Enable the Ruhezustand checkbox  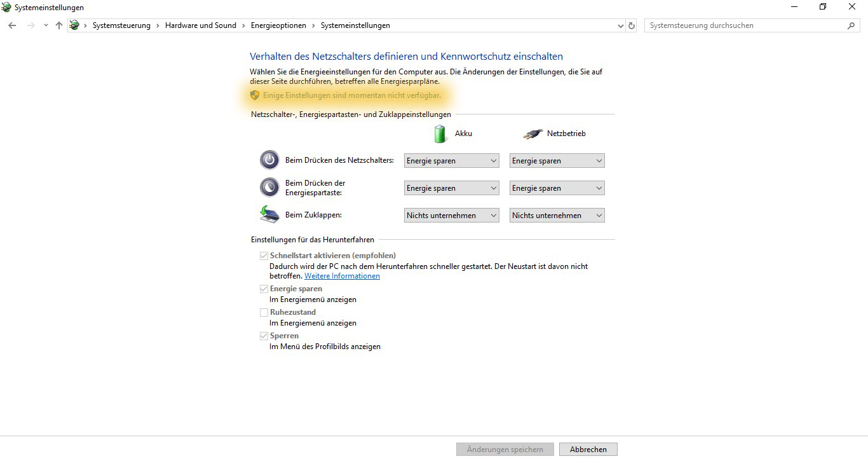(x=264, y=312)
